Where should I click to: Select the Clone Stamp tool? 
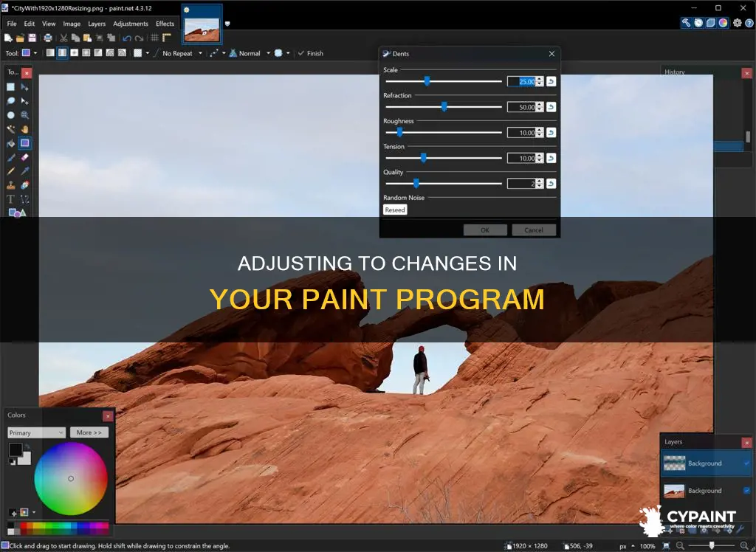point(10,185)
